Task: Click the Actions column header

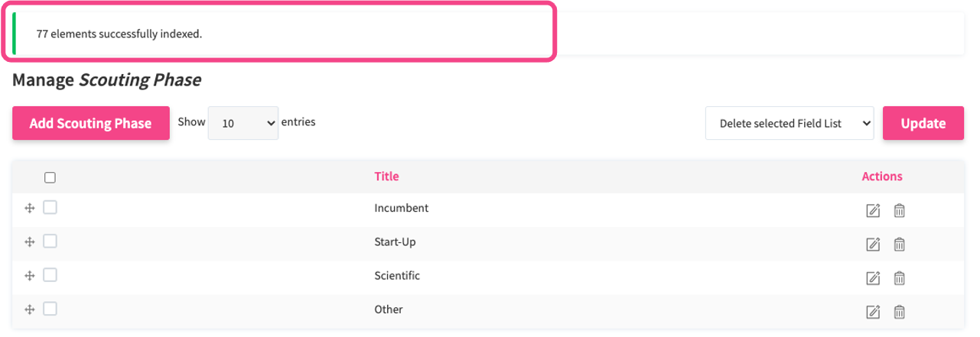Action: [x=882, y=177]
